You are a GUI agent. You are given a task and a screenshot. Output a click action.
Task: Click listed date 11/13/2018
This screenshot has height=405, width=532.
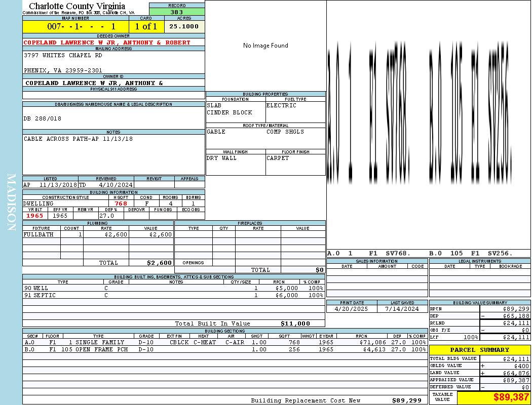pyautogui.click(x=58, y=185)
